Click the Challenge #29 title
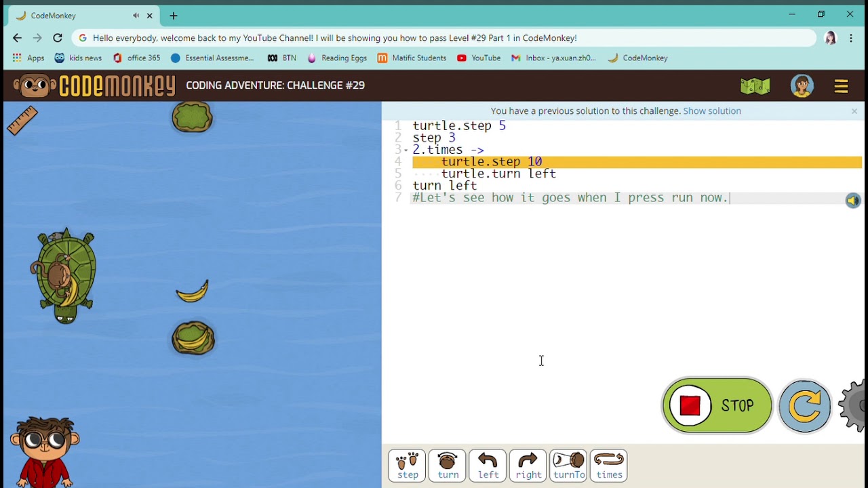868x488 pixels. coord(275,85)
